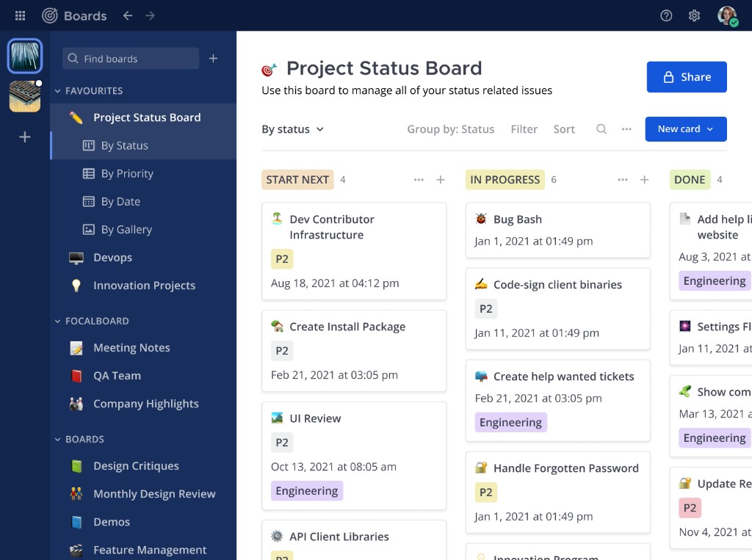Open the Create help wanted tickets card
The height and width of the screenshot is (560, 752).
[x=558, y=400]
